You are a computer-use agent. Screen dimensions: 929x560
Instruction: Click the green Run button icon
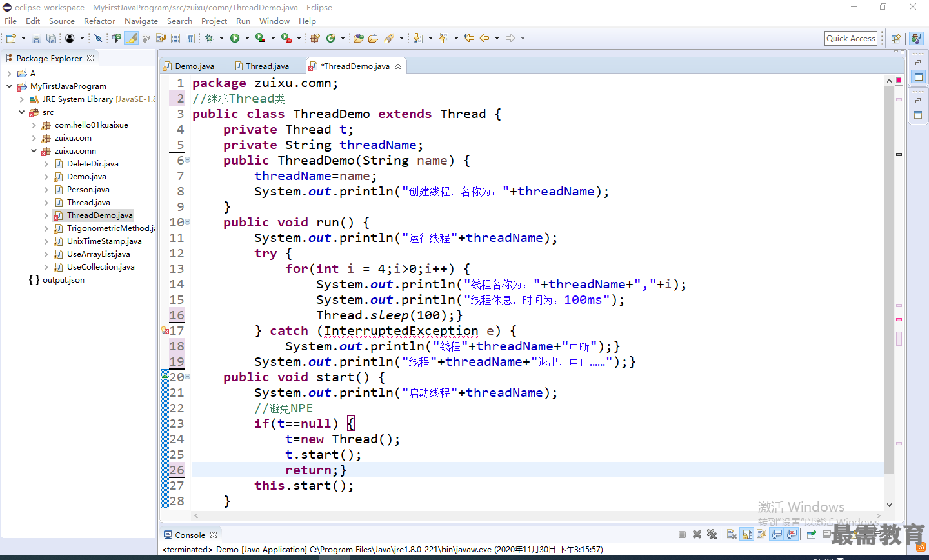click(235, 38)
